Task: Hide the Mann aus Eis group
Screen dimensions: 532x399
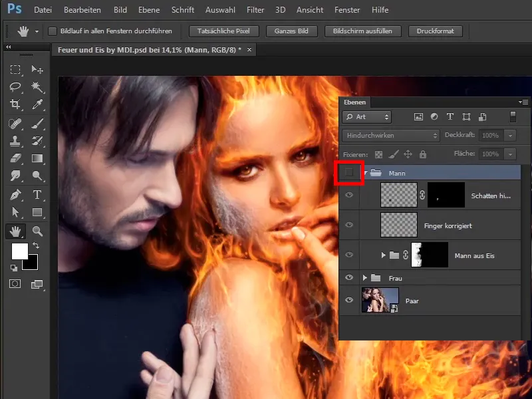Action: pyautogui.click(x=349, y=255)
